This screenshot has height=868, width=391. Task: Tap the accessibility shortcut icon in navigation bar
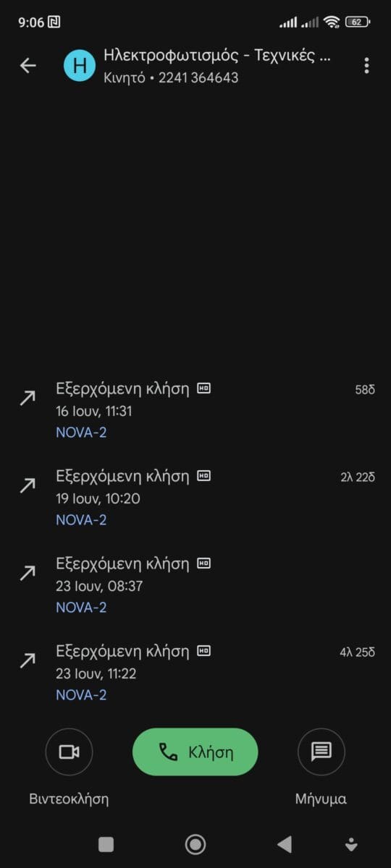point(351,844)
